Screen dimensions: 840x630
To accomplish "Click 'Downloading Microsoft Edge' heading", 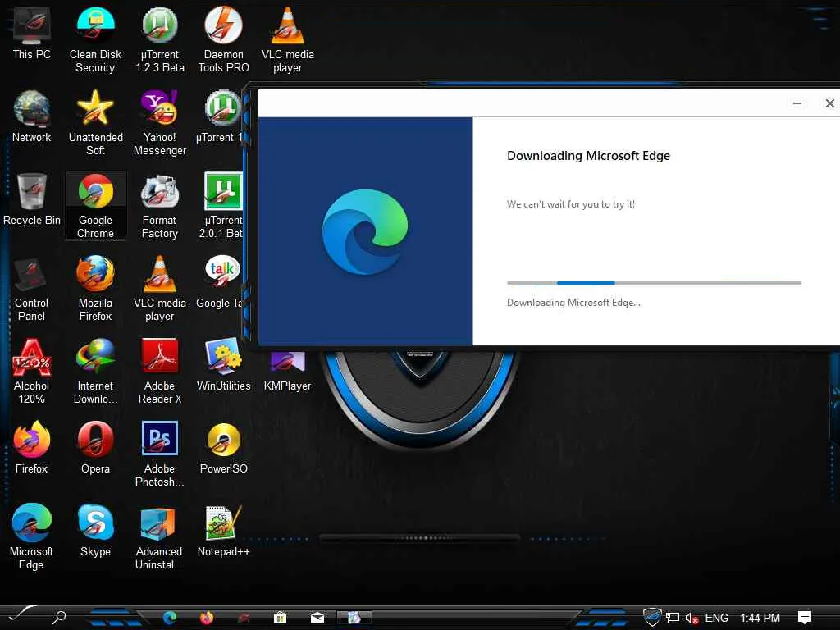I will click(588, 156).
